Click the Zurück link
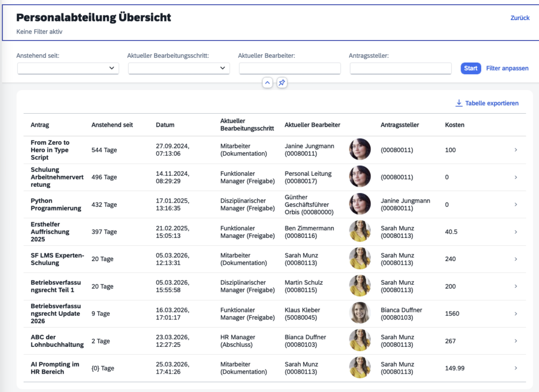Screen dimensions: 539x392 520,18
